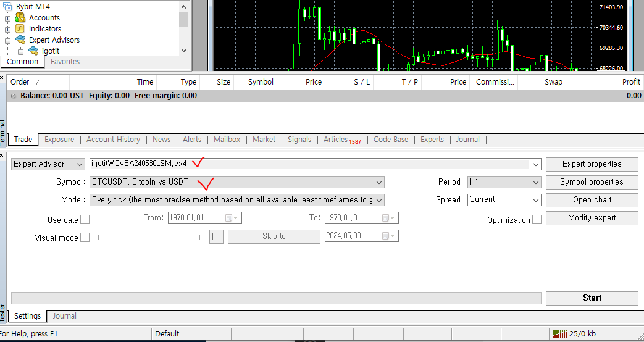644x342 pixels.
Task: Open the Code Base tab
Action: click(x=391, y=139)
